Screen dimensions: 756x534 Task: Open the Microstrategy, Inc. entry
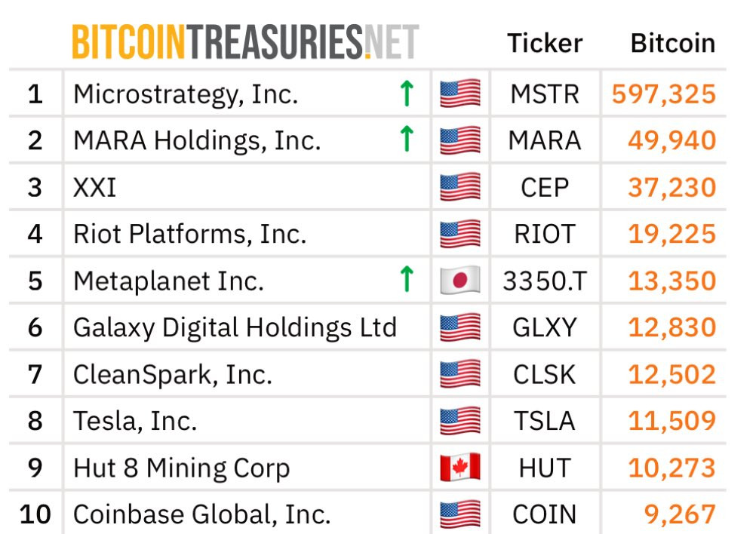click(186, 94)
